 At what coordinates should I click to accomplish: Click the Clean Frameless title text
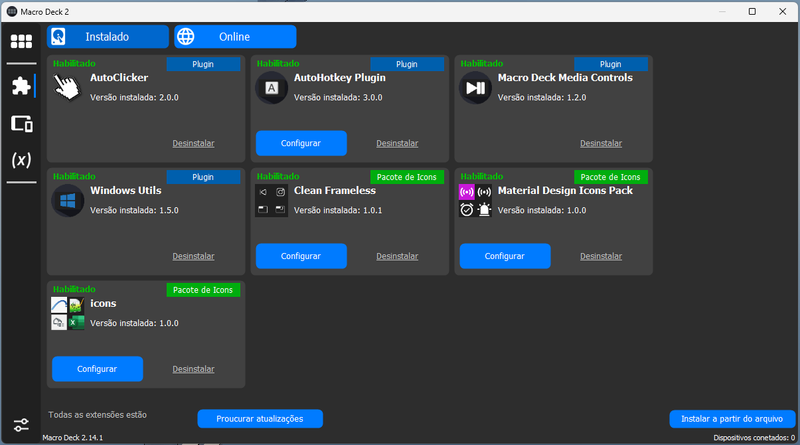335,190
